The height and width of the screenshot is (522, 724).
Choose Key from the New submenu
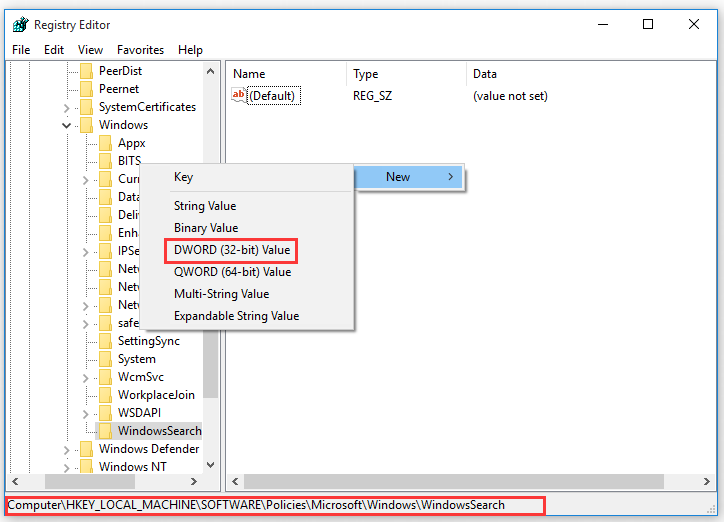(247, 177)
